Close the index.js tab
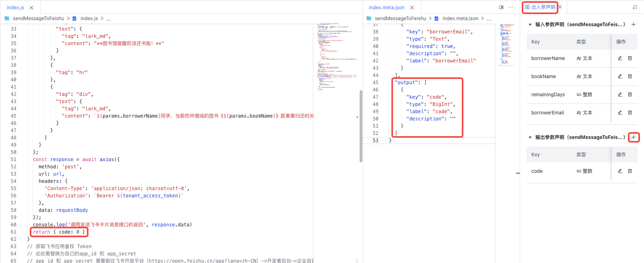The width and height of the screenshot is (644, 263). [31, 8]
